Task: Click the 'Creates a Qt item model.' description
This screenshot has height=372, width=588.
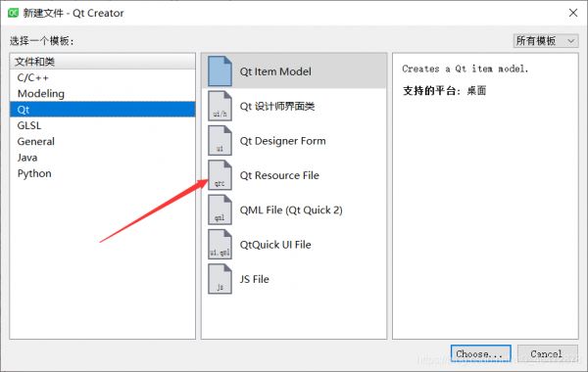Action: (x=465, y=69)
